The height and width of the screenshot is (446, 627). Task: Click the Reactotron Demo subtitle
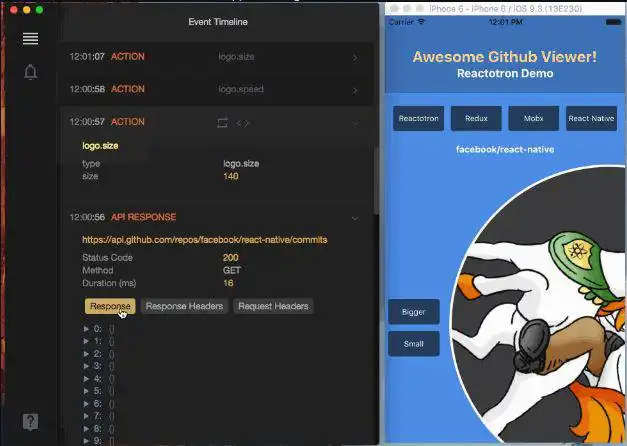[x=505, y=74]
